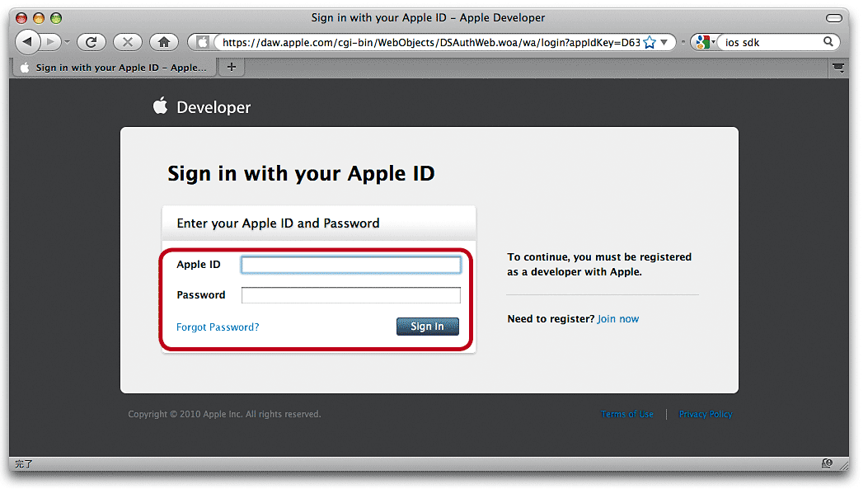Click the copyright 2010 Apple Inc. text
Viewport: 868px width, 489px height.
coord(224,414)
